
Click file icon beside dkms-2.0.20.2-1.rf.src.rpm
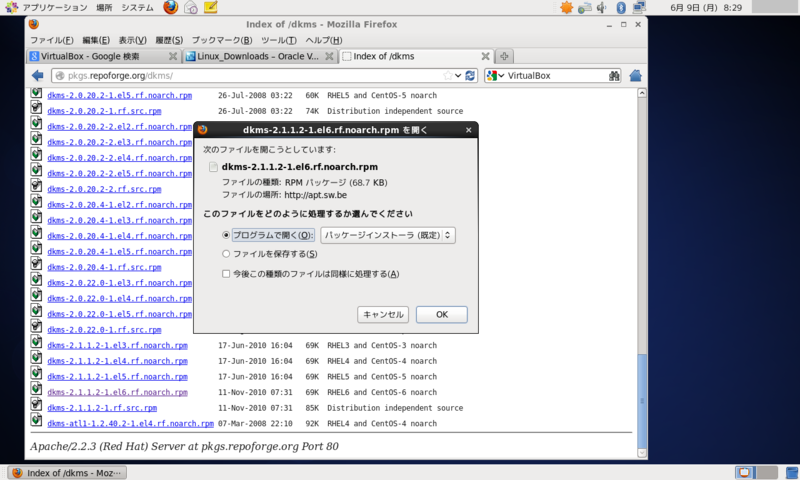tap(36, 107)
